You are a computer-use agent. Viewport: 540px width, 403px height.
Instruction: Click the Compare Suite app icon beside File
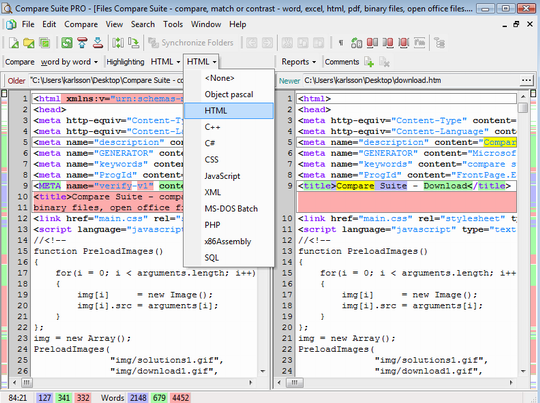point(11,24)
